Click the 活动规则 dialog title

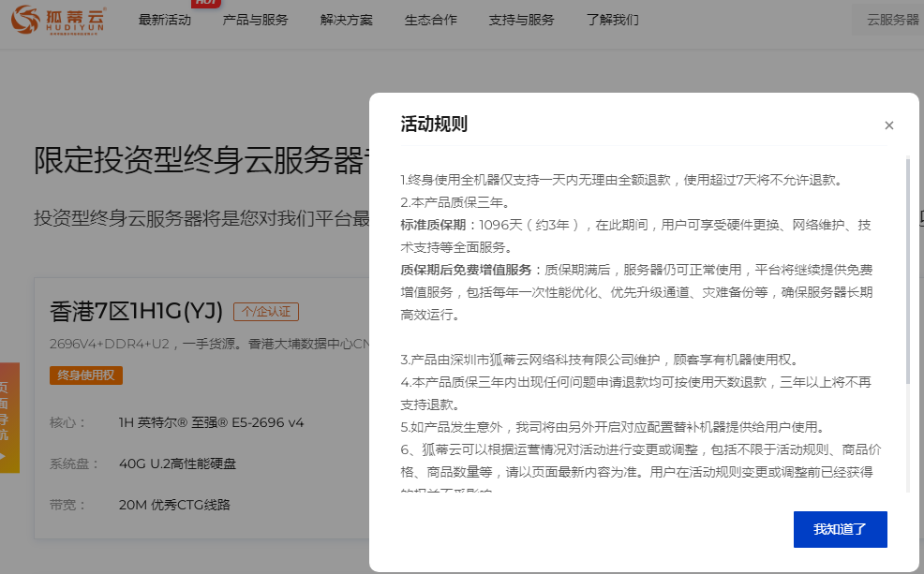434,125
